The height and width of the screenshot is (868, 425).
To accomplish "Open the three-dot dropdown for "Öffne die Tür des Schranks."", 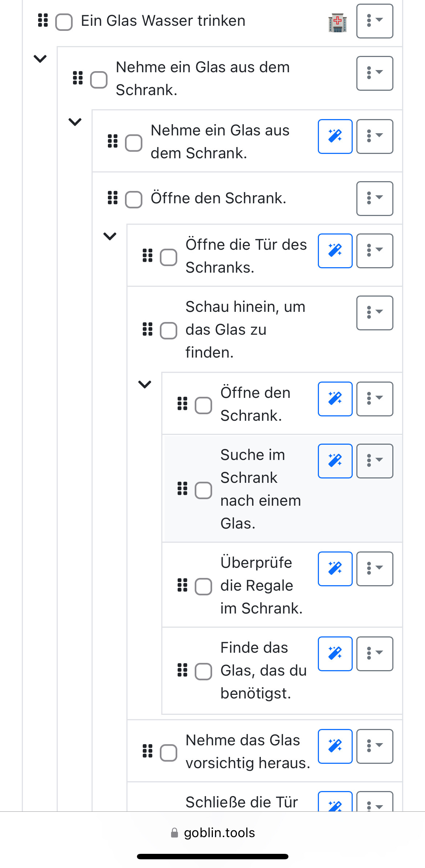I will [375, 251].
